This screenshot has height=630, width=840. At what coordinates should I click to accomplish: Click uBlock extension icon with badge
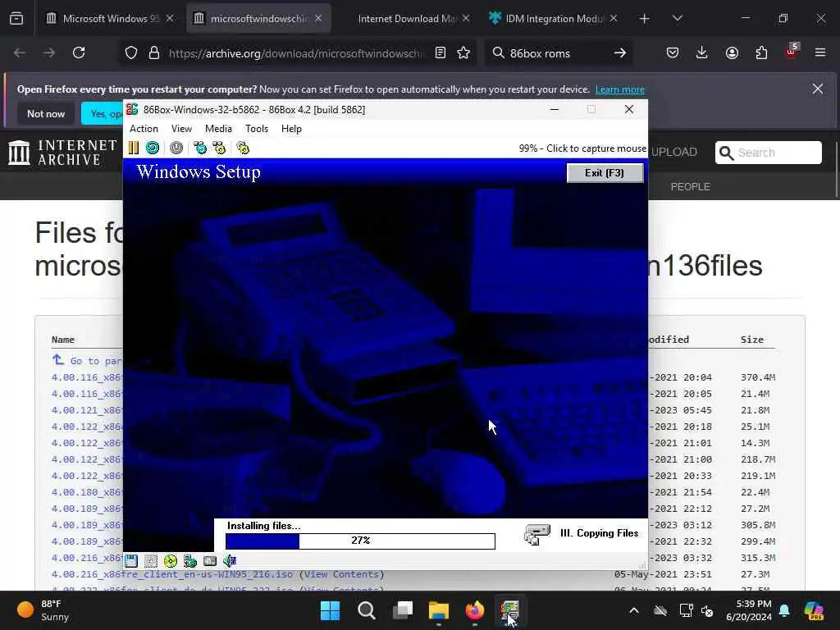click(x=792, y=52)
